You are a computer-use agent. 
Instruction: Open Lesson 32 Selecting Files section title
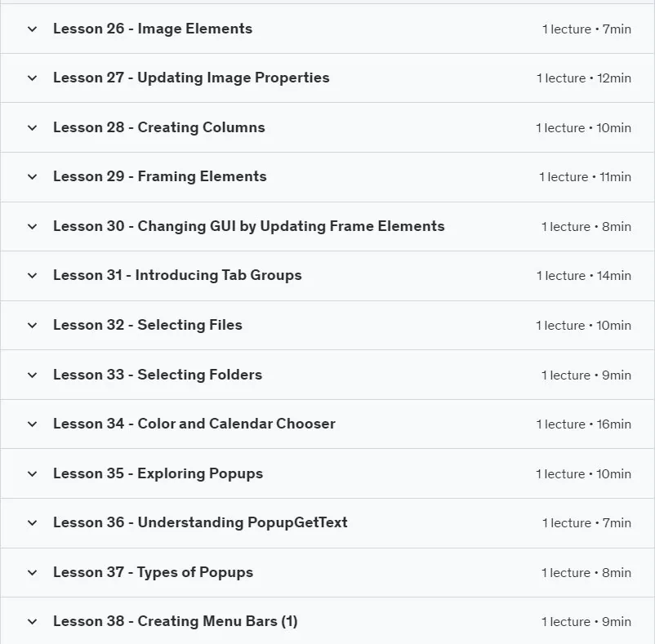coord(148,325)
